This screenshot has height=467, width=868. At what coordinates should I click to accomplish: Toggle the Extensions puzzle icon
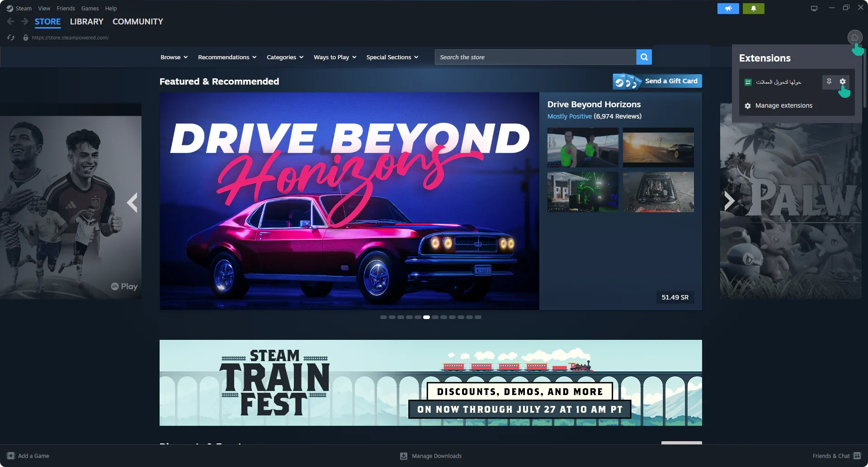tap(855, 38)
